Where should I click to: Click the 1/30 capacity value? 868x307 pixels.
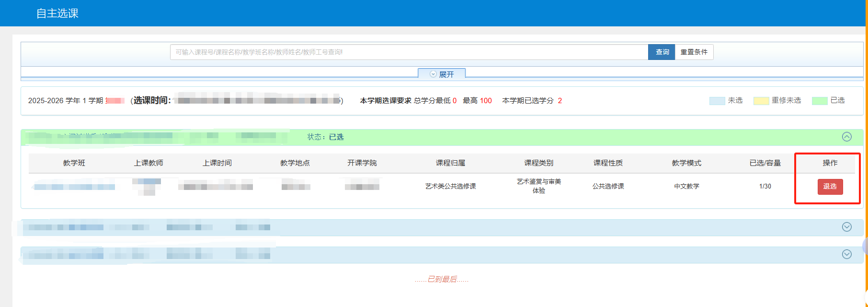[x=765, y=187]
